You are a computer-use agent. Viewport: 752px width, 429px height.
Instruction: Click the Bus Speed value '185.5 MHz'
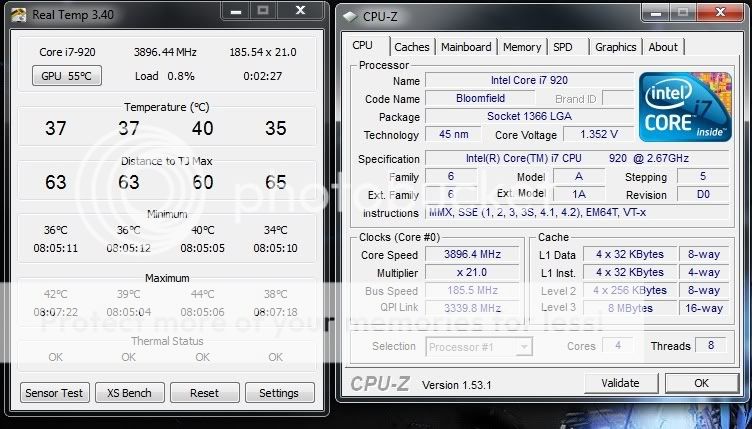tap(472, 290)
